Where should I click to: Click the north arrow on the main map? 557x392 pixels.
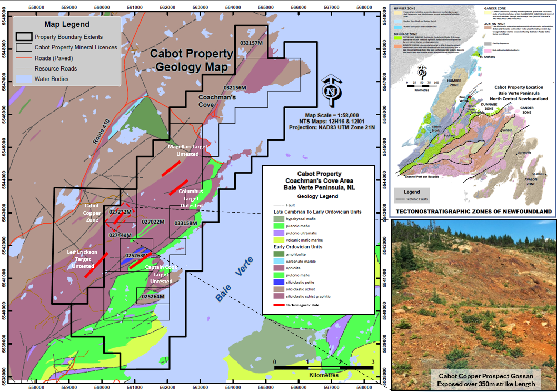click(x=331, y=89)
